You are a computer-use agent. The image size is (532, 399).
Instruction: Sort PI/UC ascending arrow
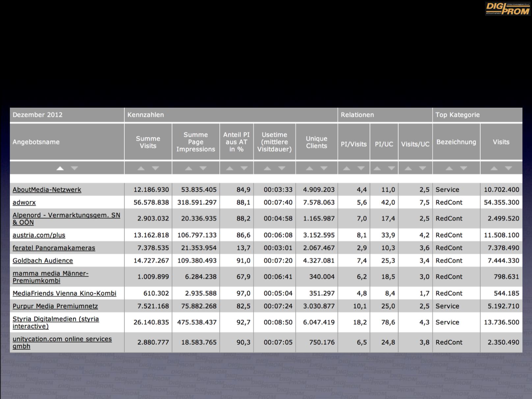377,168
